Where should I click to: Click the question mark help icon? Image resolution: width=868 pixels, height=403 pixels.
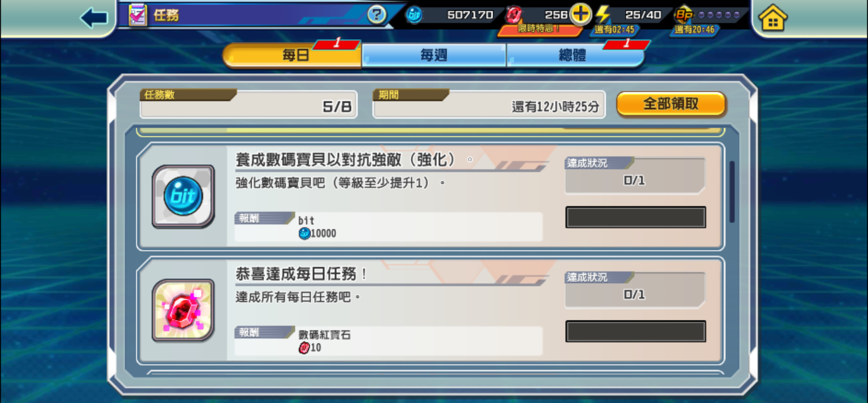[x=376, y=15]
